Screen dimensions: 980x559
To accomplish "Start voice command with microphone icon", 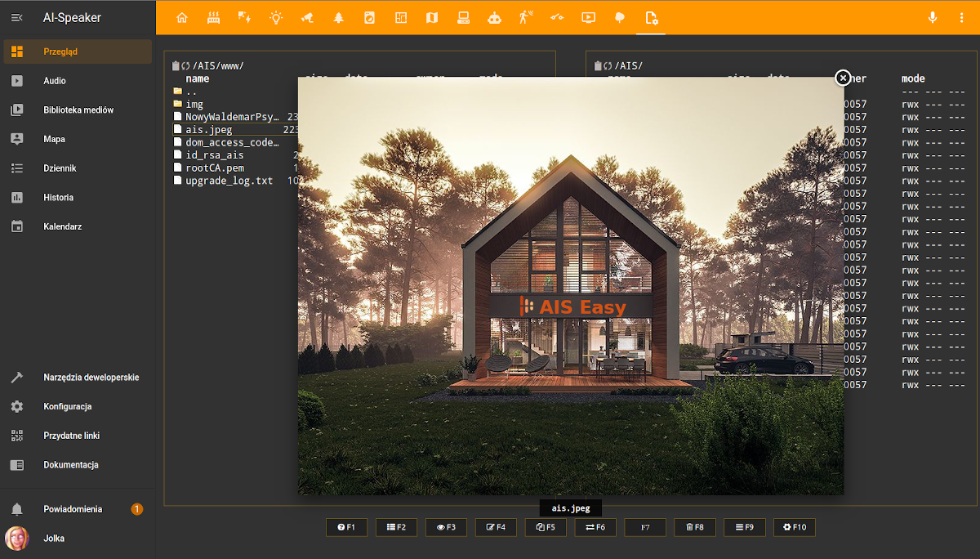I will pos(933,17).
